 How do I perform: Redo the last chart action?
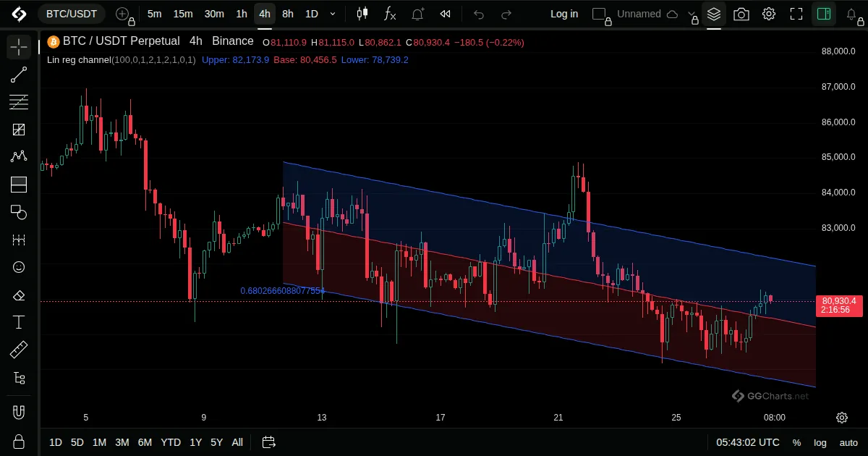pyautogui.click(x=506, y=14)
